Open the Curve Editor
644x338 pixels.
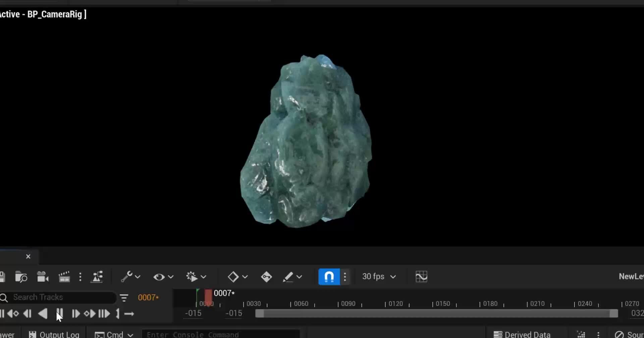click(x=422, y=277)
